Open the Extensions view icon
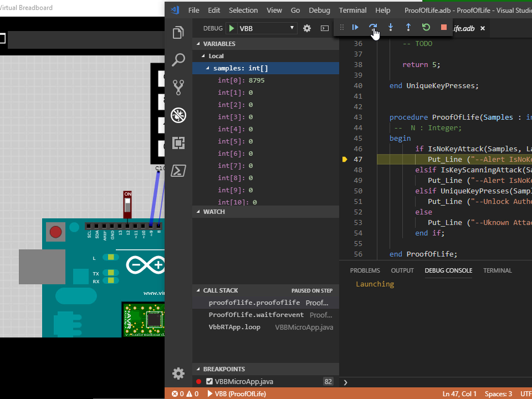Image resolution: width=532 pixels, height=399 pixels. click(178, 143)
